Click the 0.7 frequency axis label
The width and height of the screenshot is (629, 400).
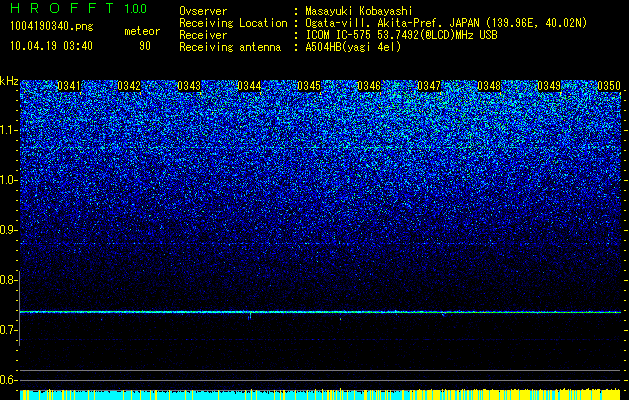tap(8, 330)
